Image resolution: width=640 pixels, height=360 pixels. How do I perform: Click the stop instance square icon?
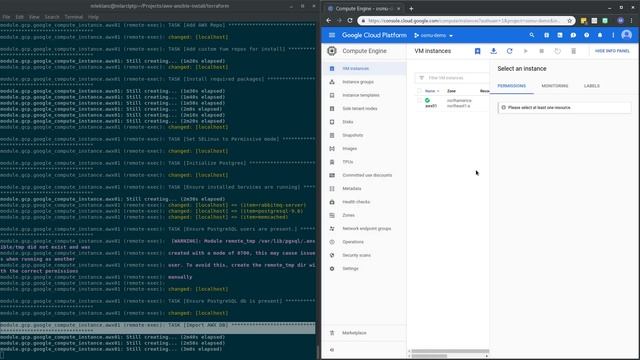click(542, 51)
